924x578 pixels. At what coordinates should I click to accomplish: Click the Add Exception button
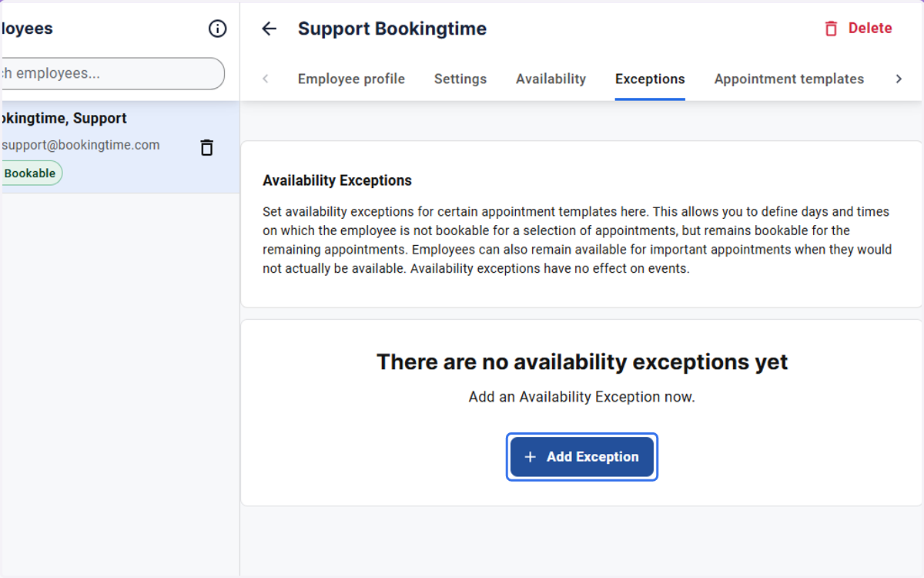tap(582, 457)
